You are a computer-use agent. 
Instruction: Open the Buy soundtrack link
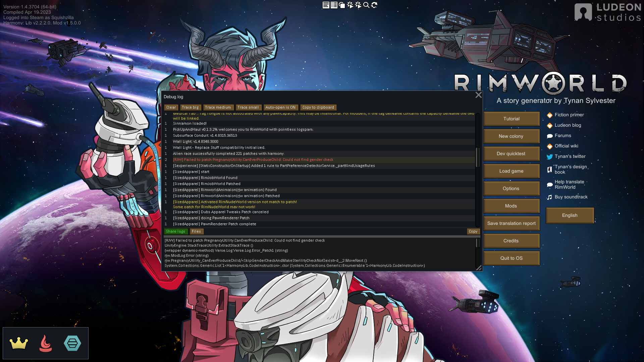tap(568, 197)
